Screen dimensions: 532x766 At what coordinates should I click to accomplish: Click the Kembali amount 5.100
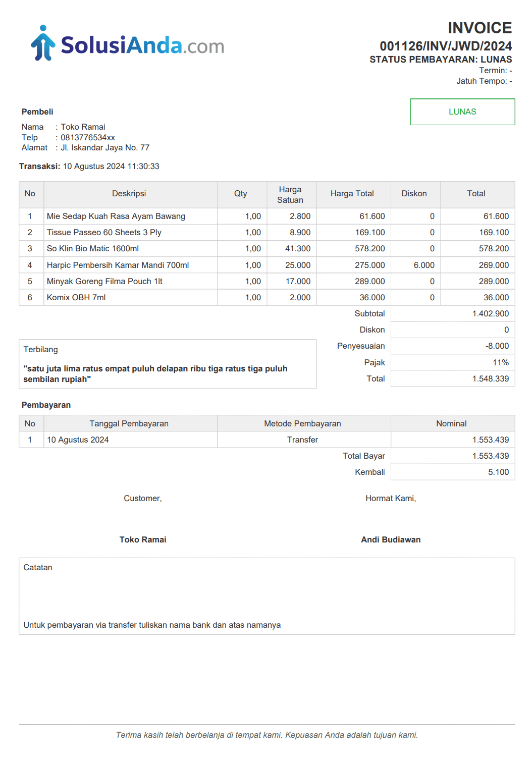coord(498,472)
